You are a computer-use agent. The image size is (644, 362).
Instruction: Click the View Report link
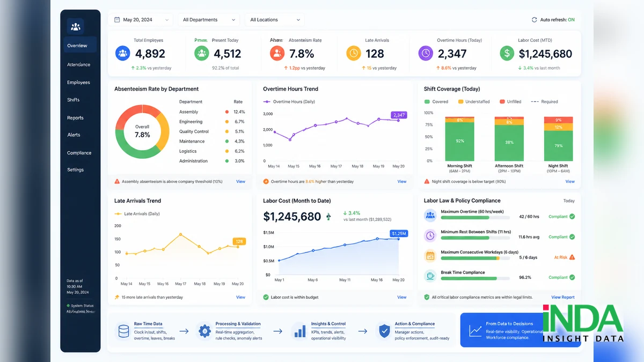pyautogui.click(x=563, y=297)
